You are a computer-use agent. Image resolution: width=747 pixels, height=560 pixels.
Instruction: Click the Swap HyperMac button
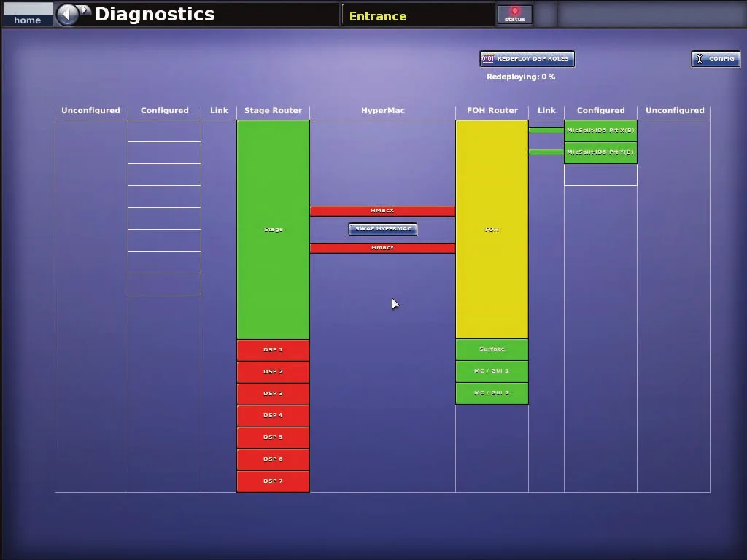point(382,229)
